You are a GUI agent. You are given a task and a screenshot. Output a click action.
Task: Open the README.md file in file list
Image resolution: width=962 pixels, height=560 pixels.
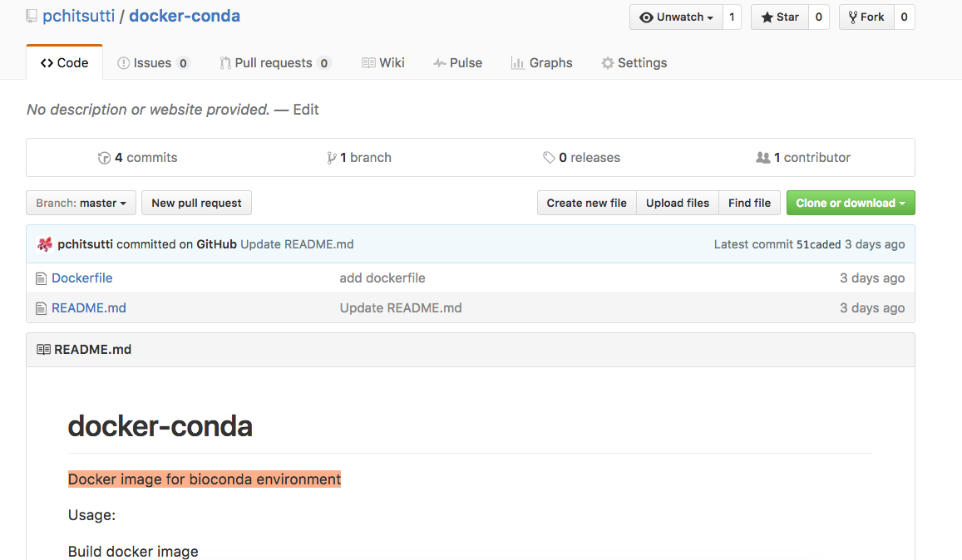pyautogui.click(x=89, y=308)
